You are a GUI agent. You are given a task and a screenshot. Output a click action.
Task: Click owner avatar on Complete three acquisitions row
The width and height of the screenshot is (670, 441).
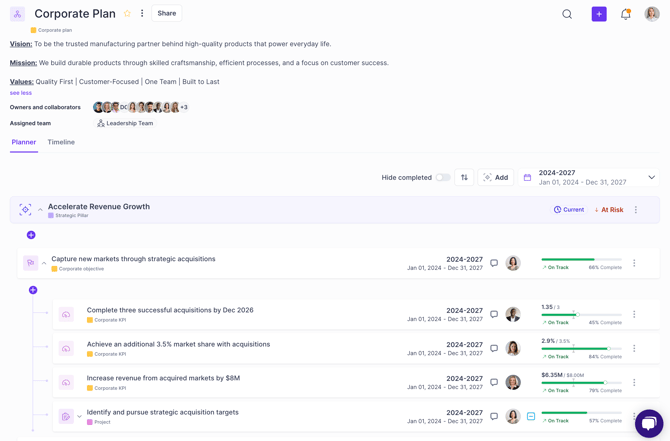[x=513, y=315]
